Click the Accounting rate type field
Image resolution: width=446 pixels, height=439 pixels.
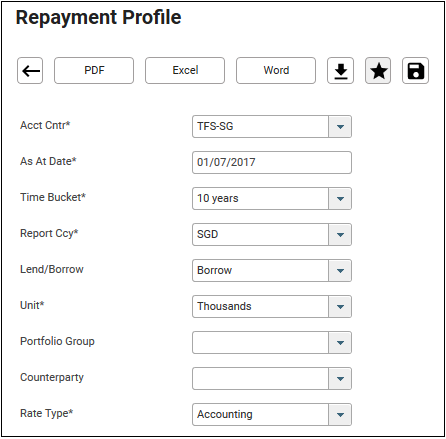[260, 415]
